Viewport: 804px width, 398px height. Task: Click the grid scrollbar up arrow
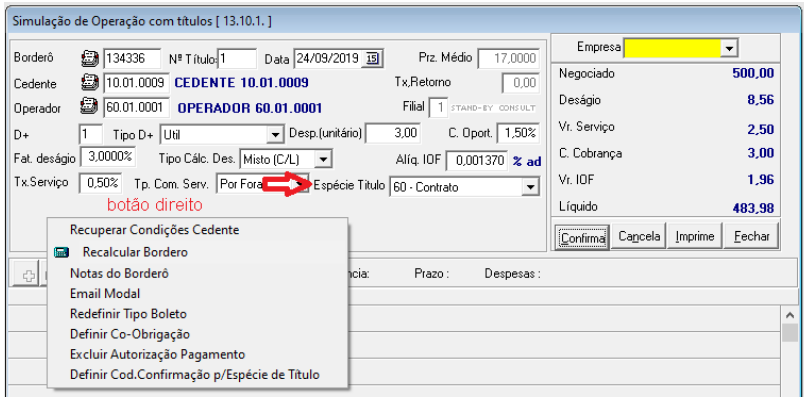click(x=790, y=315)
